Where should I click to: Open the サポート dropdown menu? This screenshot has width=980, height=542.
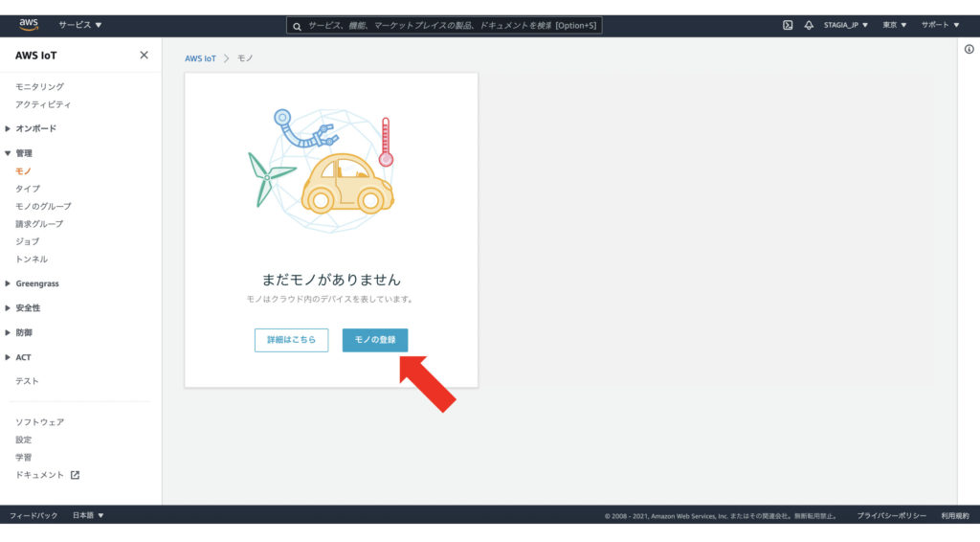pyautogui.click(x=940, y=25)
